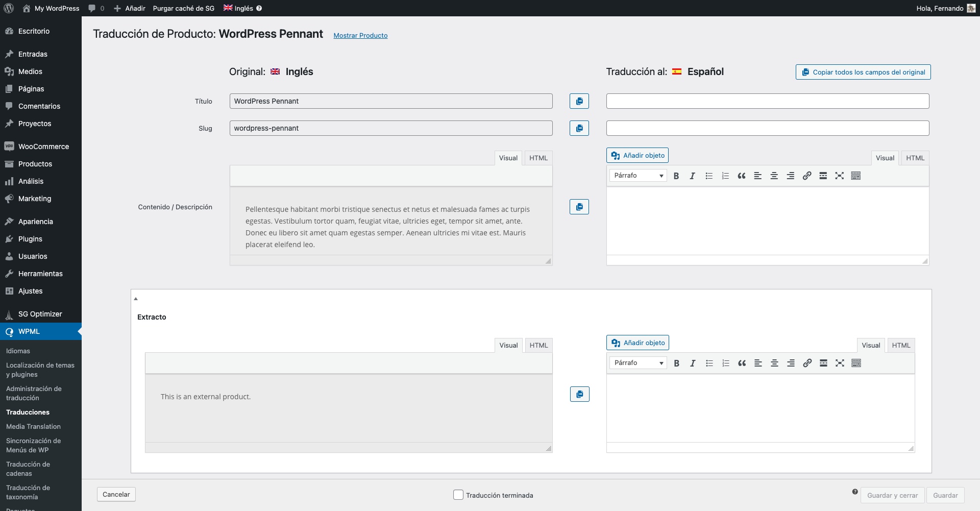This screenshot has height=511, width=980.
Task: Click the copy icon beside the Título field
Action: point(579,101)
